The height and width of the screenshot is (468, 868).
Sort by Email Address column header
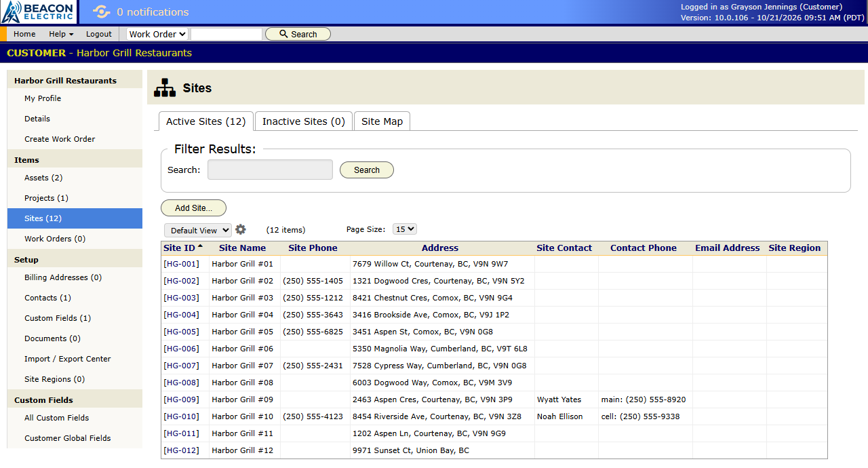coord(728,248)
